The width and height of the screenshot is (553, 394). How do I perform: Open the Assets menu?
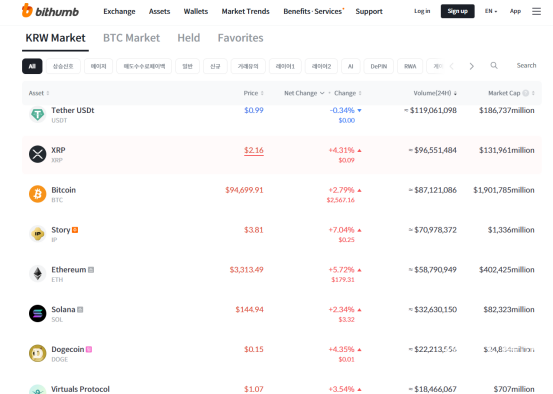(x=159, y=11)
